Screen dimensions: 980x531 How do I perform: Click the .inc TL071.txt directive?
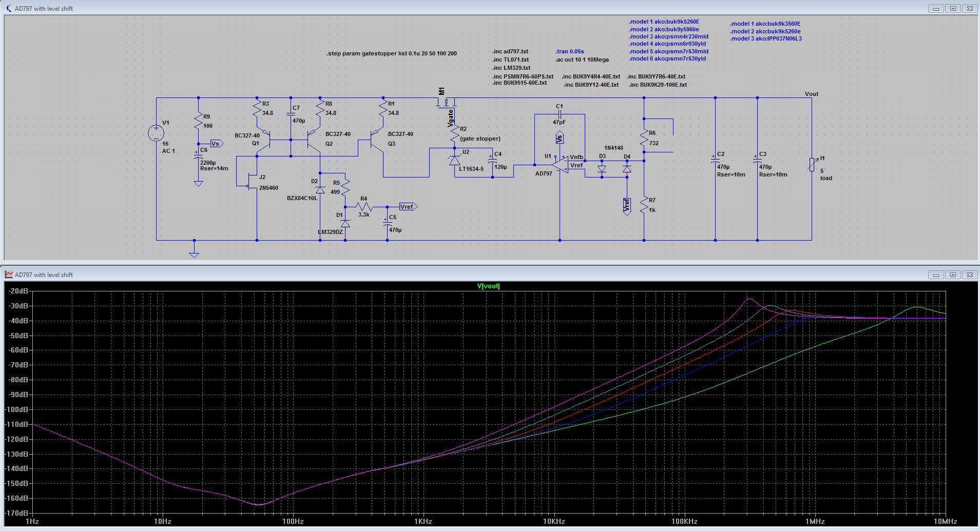(x=511, y=60)
